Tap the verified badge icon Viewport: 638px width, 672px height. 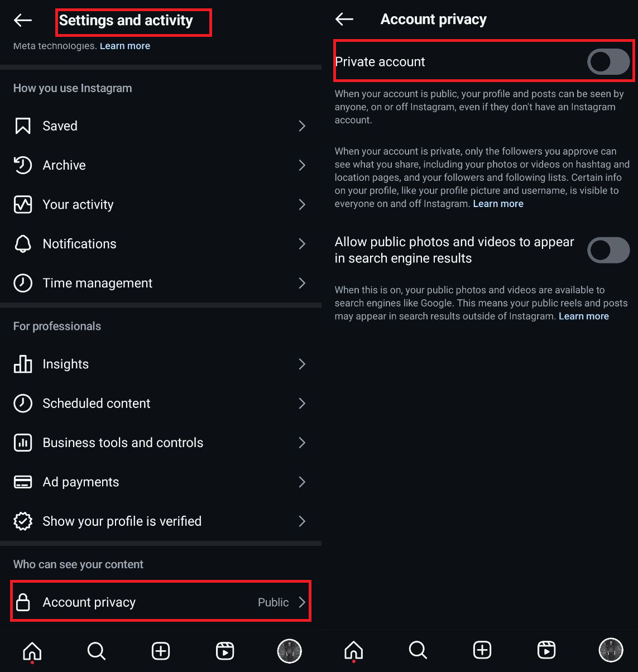coord(23,521)
